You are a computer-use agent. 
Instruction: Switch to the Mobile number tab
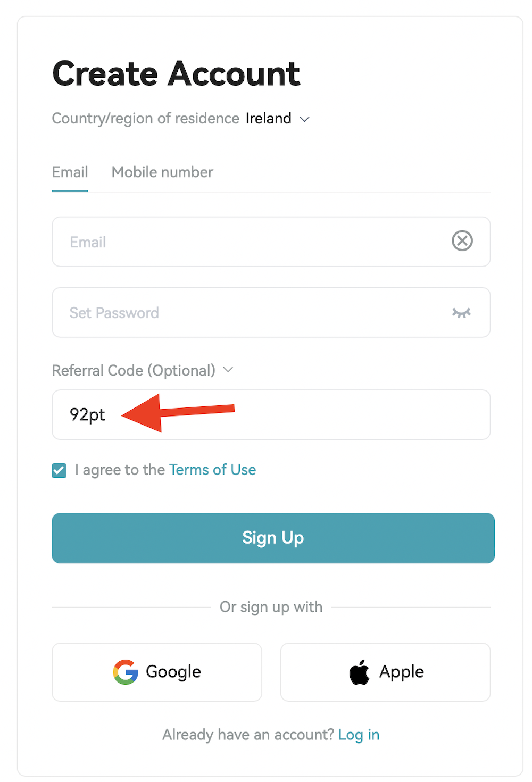tap(162, 172)
